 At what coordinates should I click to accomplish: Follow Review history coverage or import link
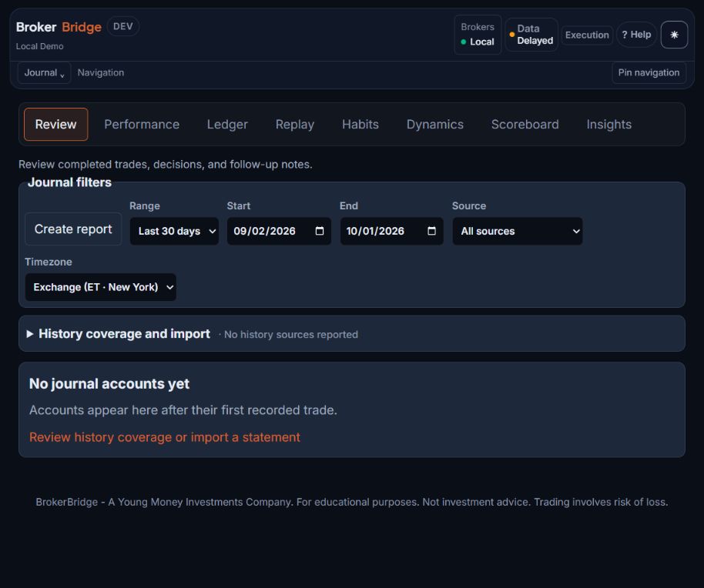click(164, 437)
